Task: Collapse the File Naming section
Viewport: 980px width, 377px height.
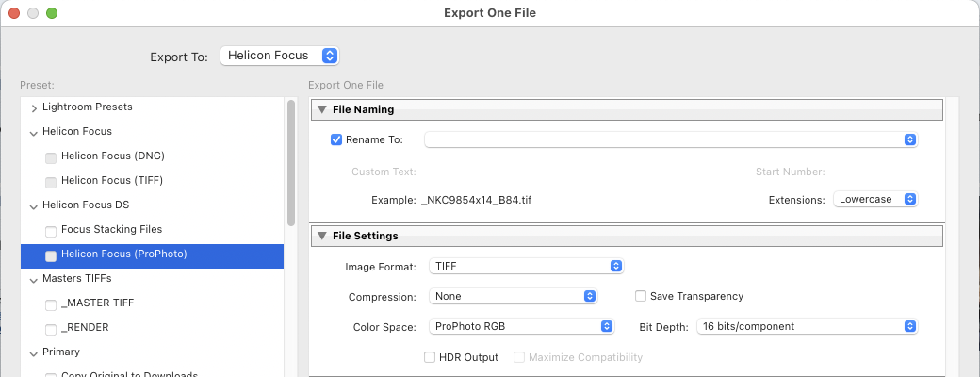Action: (322, 109)
